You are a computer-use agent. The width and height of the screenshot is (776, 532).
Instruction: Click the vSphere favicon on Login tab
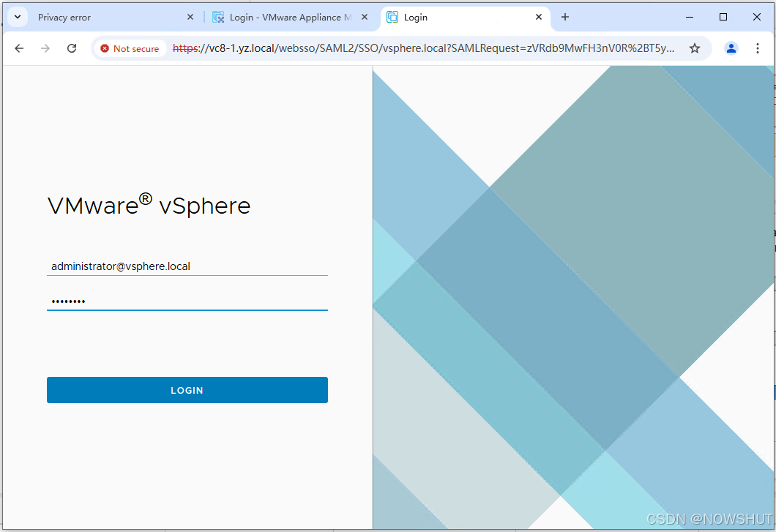pos(392,17)
